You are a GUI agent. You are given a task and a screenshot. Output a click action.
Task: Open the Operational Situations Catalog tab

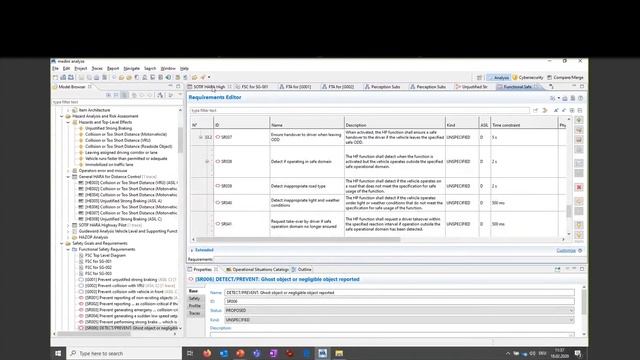(x=257, y=269)
